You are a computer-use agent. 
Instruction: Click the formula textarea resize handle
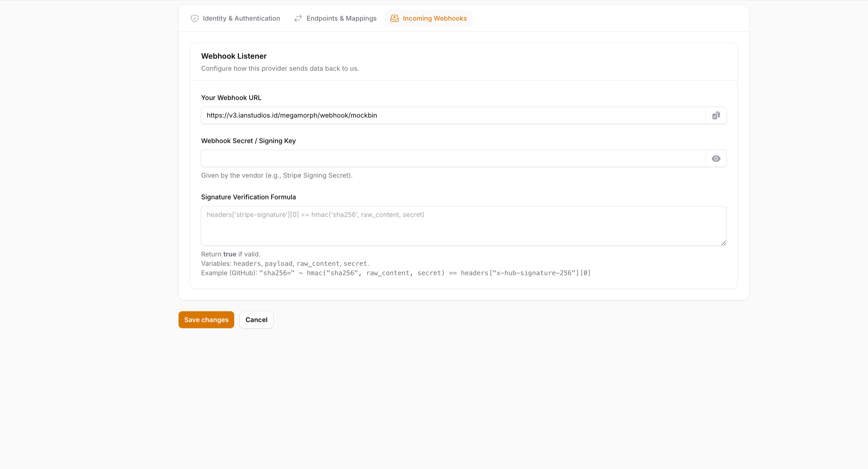(x=723, y=243)
